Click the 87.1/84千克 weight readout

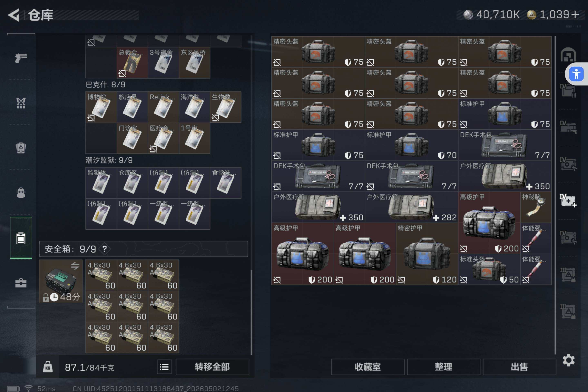tap(89, 367)
